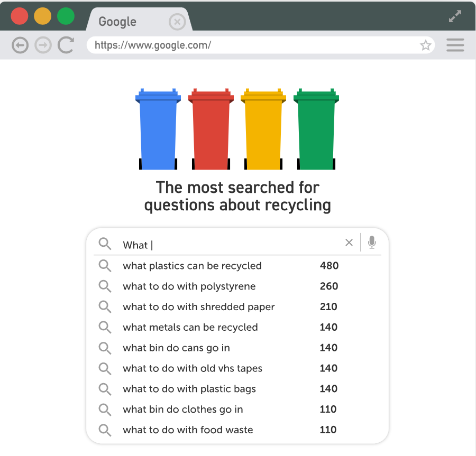Bookmark page using the star icon

425,45
